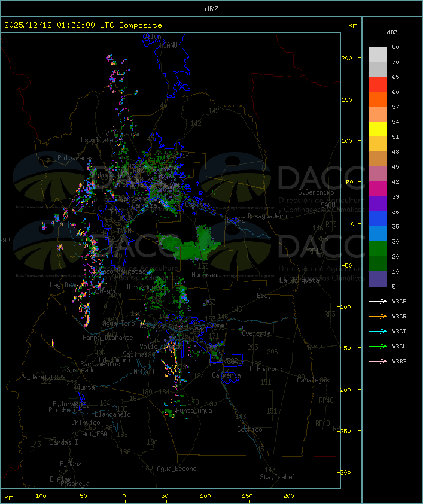
Task: Click the km unit label at bottom left
Action: click(9, 497)
